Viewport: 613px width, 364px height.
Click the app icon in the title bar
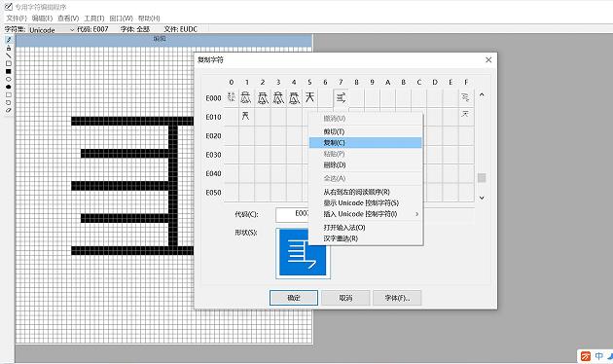tap(8, 7)
